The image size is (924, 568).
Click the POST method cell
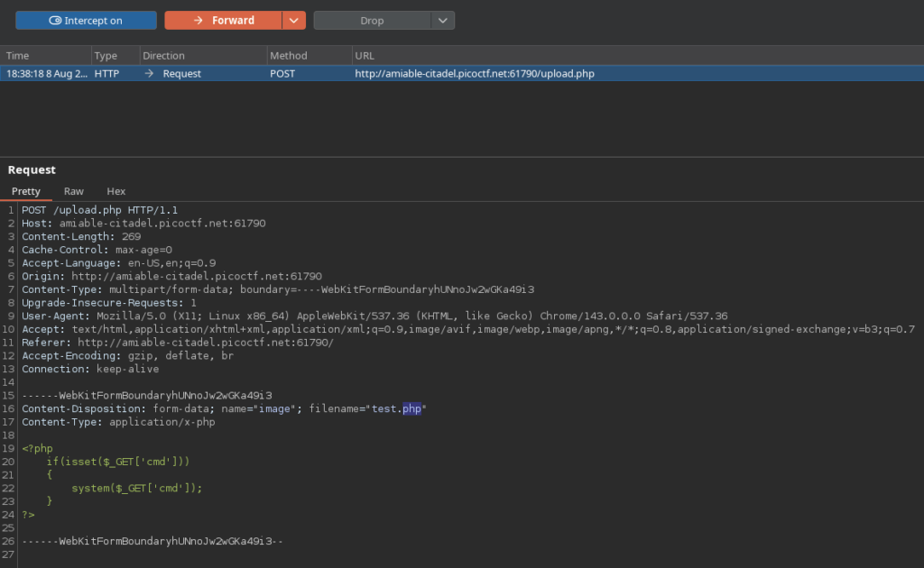[x=282, y=74]
